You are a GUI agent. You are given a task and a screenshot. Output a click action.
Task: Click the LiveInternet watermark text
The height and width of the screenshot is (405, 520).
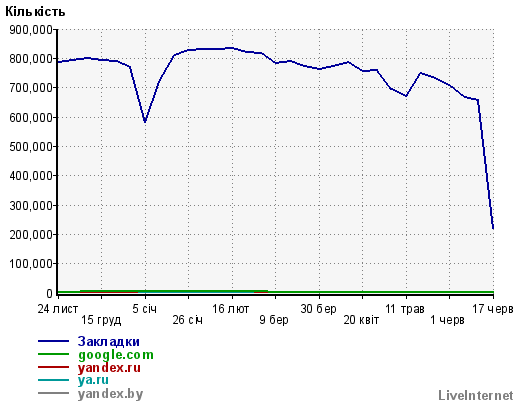(476, 395)
